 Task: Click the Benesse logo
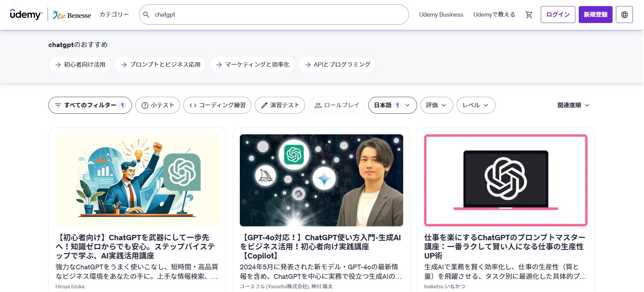pos(72,15)
